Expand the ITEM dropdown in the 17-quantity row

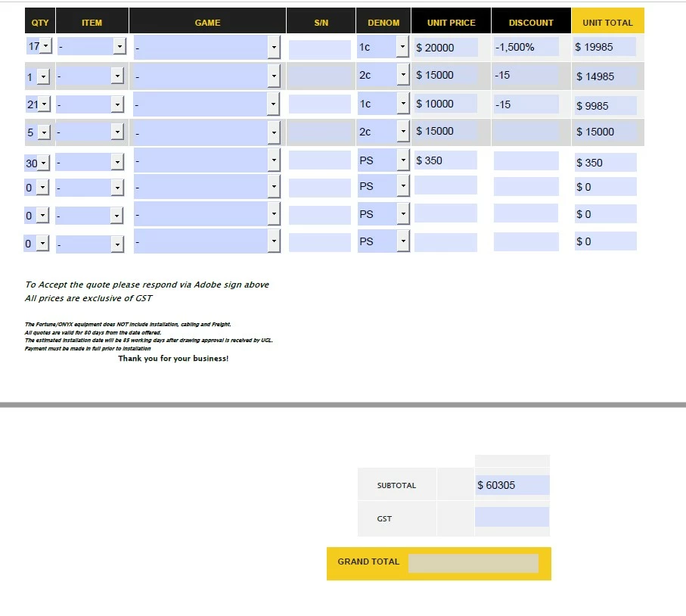120,46
